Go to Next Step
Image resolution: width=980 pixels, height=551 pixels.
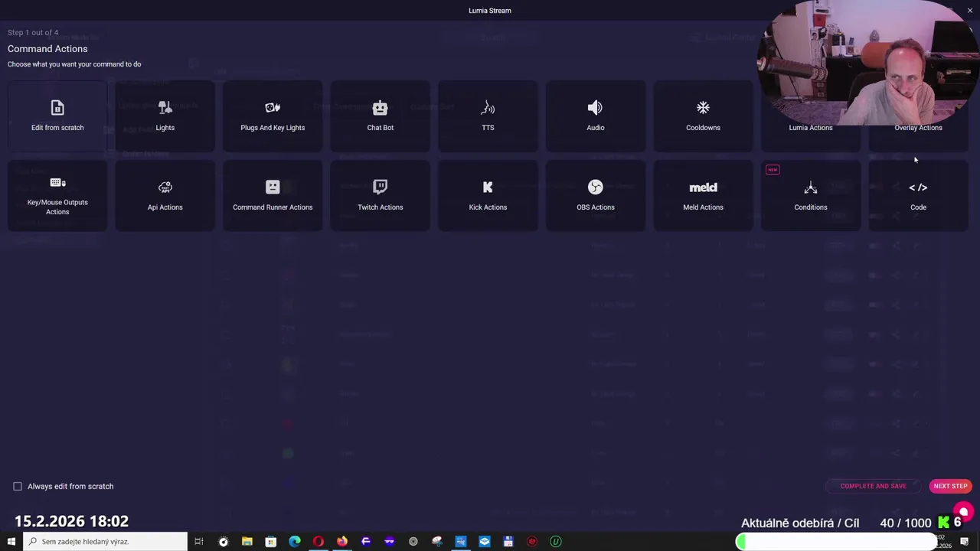(x=950, y=486)
